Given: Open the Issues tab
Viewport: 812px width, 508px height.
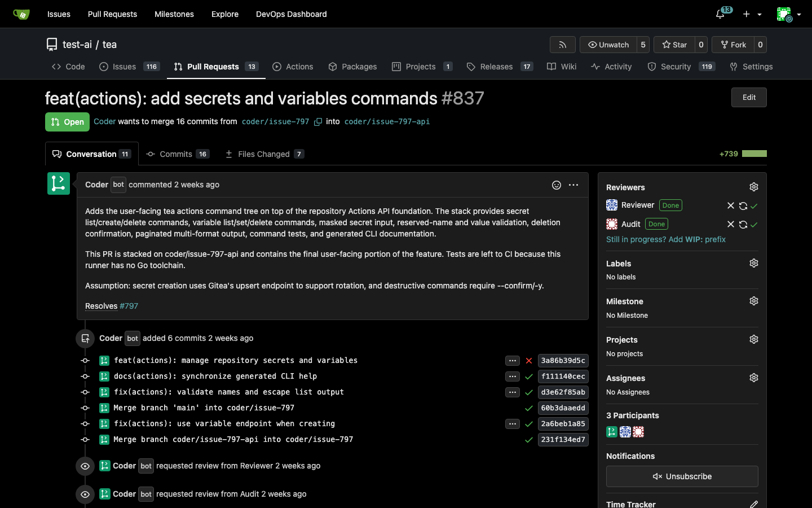Looking at the screenshot, I should pos(129,67).
